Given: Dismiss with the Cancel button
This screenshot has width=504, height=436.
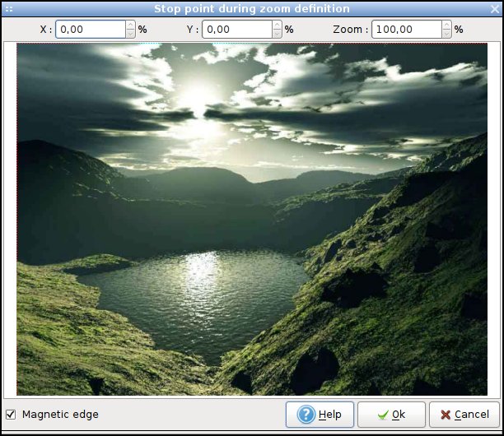Looking at the screenshot, I should [x=464, y=415].
